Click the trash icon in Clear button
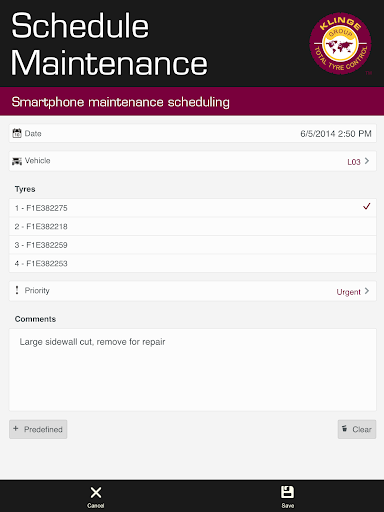 pos(345,428)
